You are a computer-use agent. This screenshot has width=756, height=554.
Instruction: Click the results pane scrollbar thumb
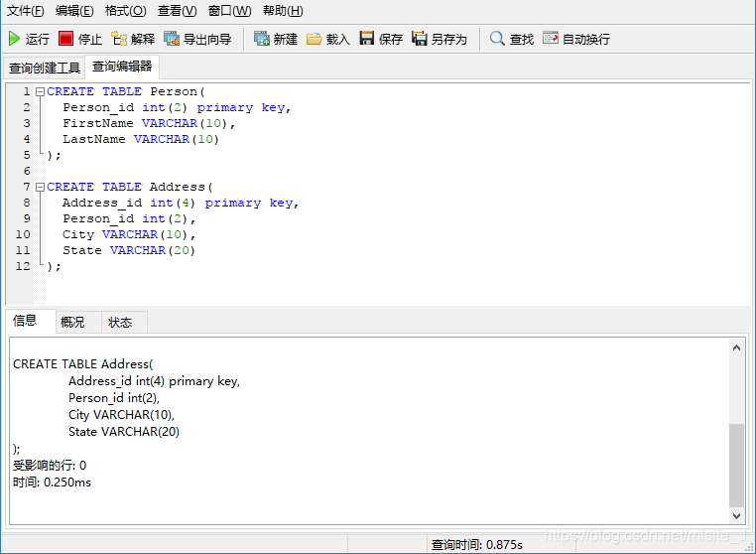point(736,466)
